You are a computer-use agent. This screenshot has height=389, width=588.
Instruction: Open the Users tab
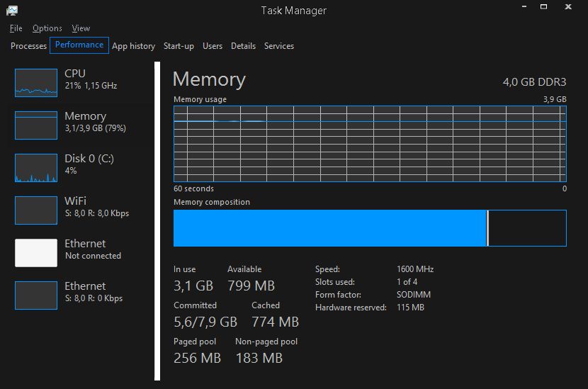click(213, 46)
